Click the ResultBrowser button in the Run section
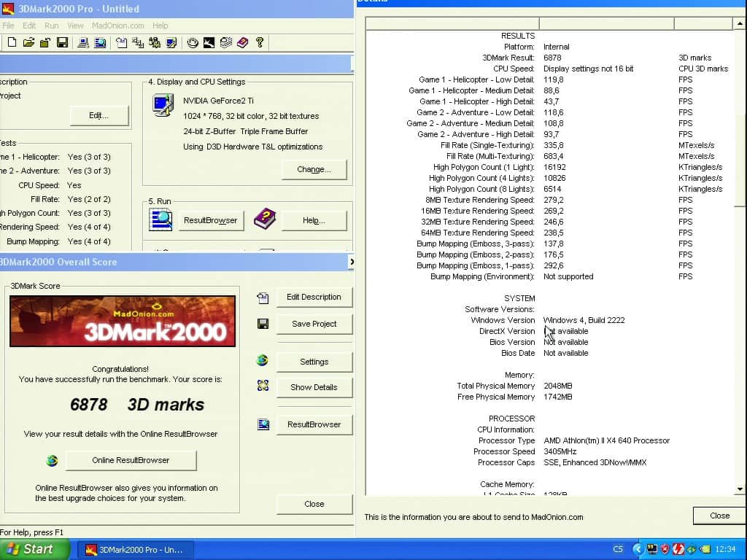This screenshot has height=560, width=747. pos(211,220)
